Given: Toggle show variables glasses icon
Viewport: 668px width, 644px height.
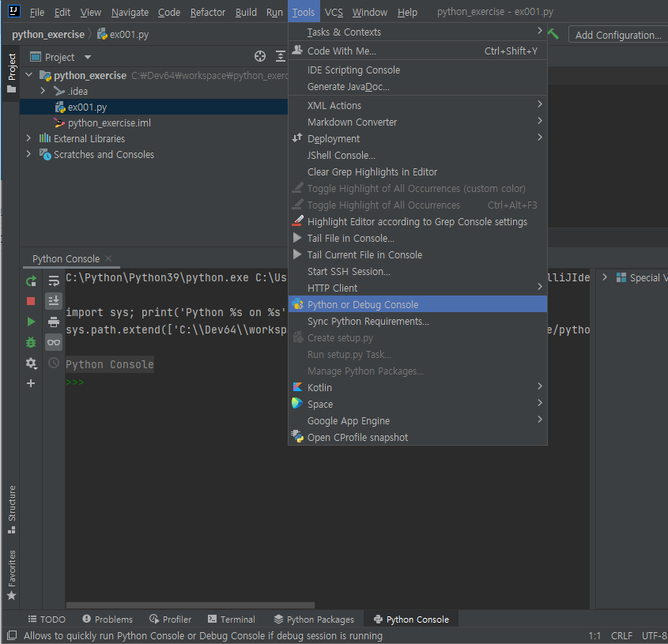Looking at the screenshot, I should [x=54, y=342].
